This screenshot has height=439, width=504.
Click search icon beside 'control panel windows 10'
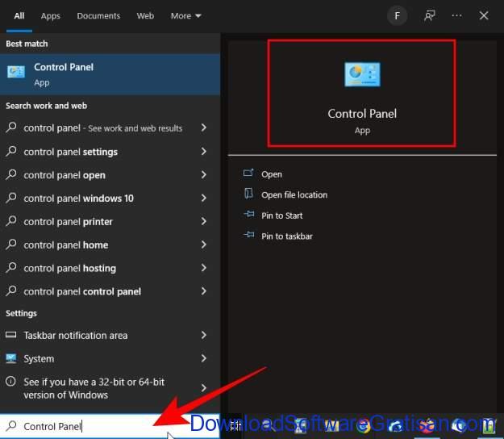[x=11, y=198]
